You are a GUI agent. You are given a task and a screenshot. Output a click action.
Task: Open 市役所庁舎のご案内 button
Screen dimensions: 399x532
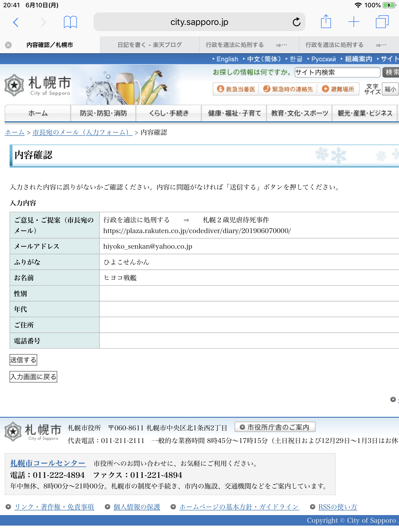[x=275, y=427]
